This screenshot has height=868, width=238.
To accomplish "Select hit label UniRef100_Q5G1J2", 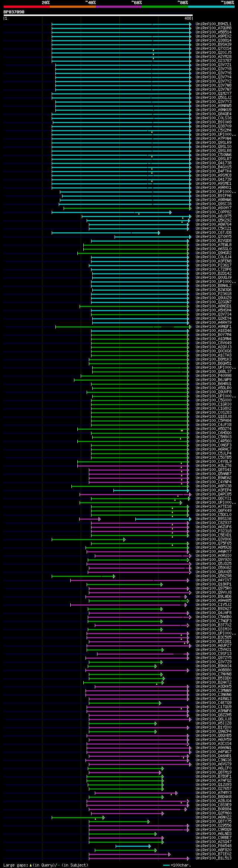I will pyautogui.click(x=213, y=98).
